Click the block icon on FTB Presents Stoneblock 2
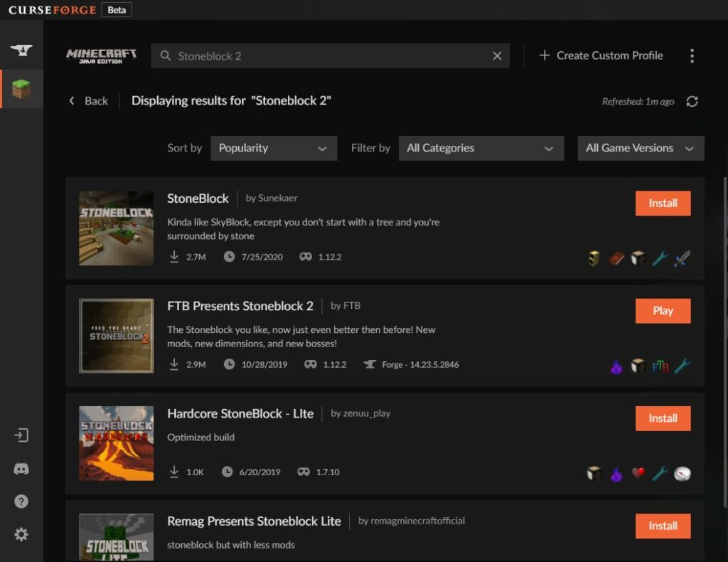 pyautogui.click(x=638, y=366)
